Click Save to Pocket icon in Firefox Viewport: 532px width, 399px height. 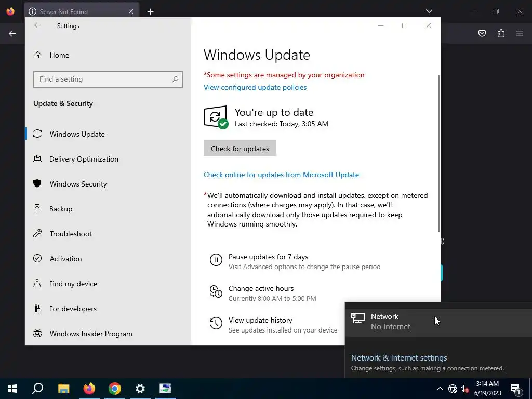(482, 33)
